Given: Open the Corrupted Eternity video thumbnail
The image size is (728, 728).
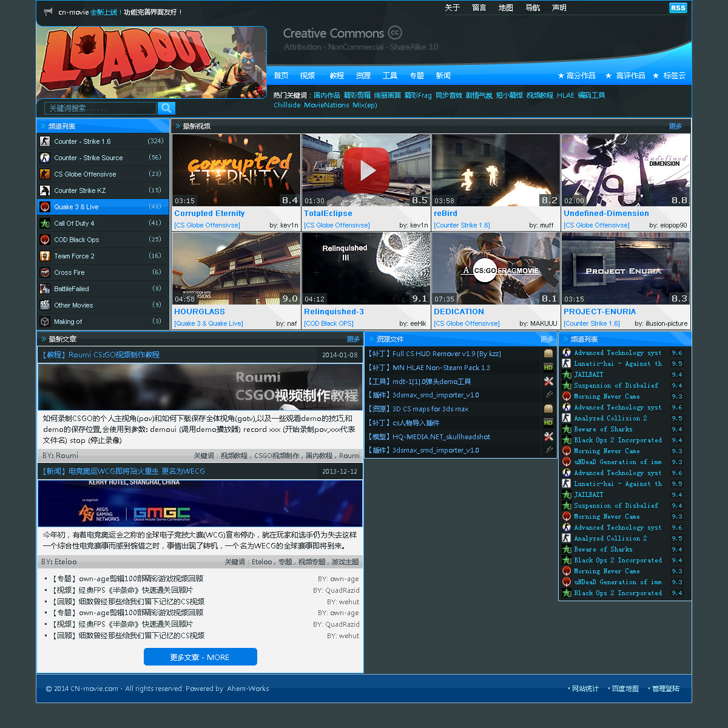Looking at the screenshot, I should [x=236, y=170].
